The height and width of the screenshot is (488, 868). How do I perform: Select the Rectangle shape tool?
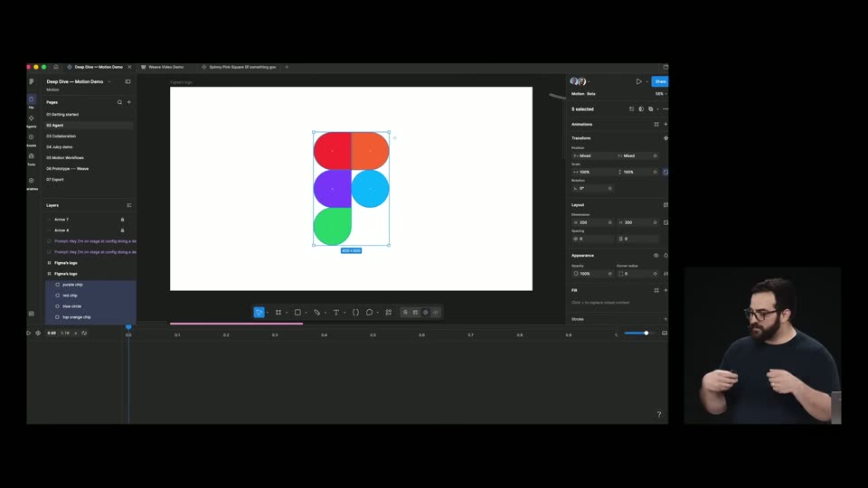click(297, 313)
